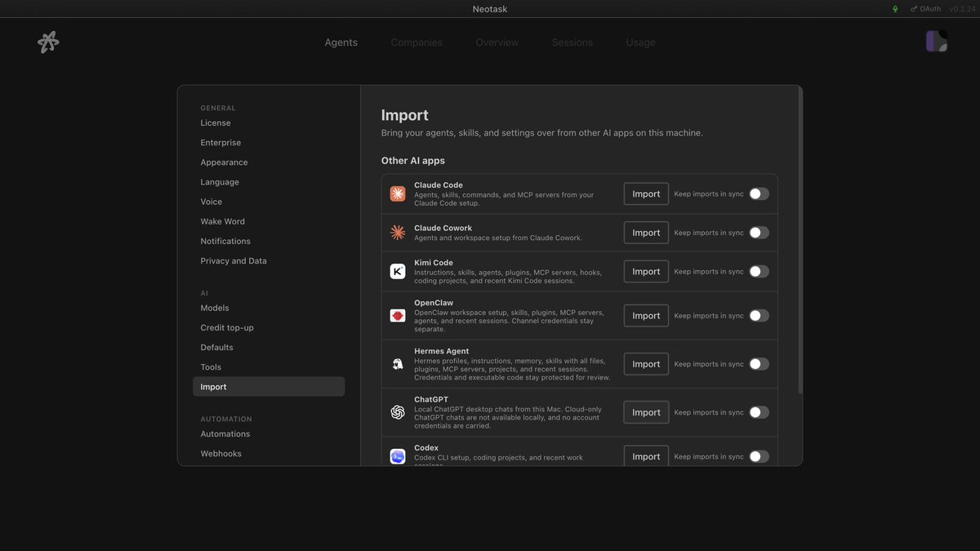Click the Neotask flower logo icon
The height and width of the screenshot is (551, 980).
(x=48, y=42)
